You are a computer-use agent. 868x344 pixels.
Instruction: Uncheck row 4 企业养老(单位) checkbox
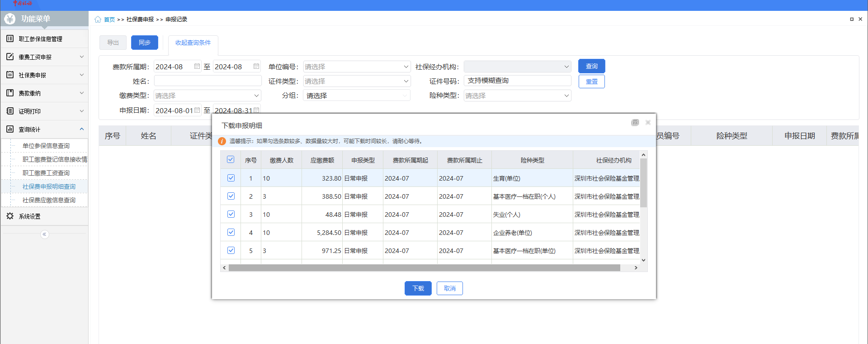[x=231, y=233]
